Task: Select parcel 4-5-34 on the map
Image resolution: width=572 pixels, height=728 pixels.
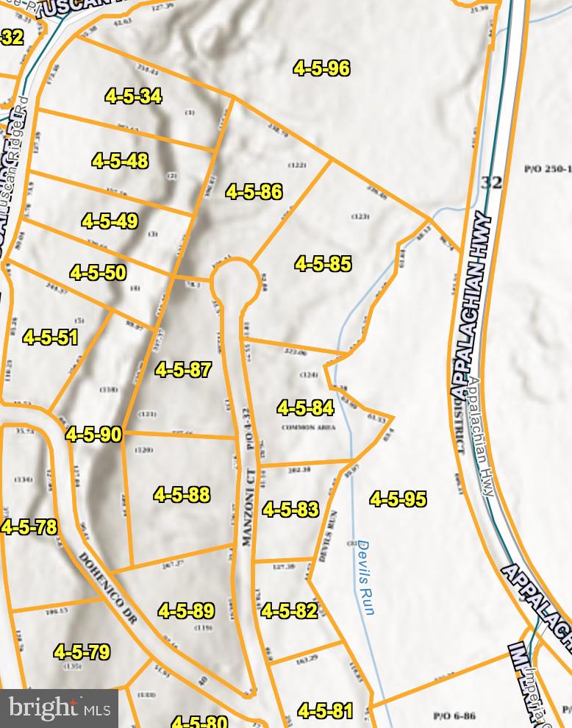Action: (x=133, y=96)
